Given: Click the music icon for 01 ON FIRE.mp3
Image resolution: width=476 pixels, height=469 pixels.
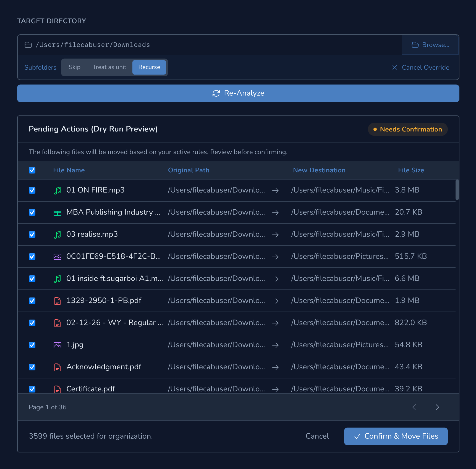Looking at the screenshot, I should pyautogui.click(x=57, y=191).
